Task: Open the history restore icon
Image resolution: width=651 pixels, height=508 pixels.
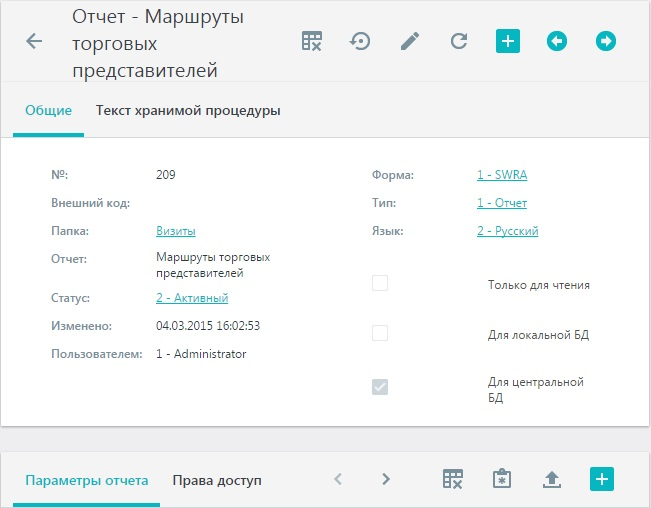Action: [x=360, y=41]
